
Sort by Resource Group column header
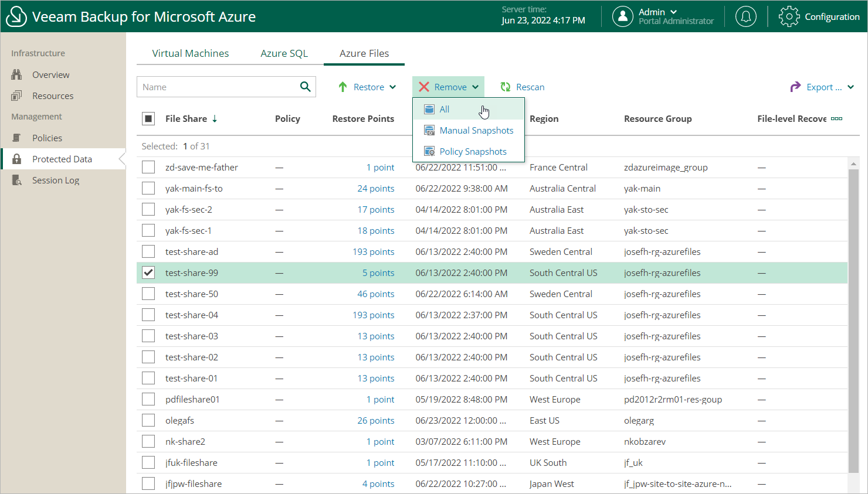[x=657, y=118]
